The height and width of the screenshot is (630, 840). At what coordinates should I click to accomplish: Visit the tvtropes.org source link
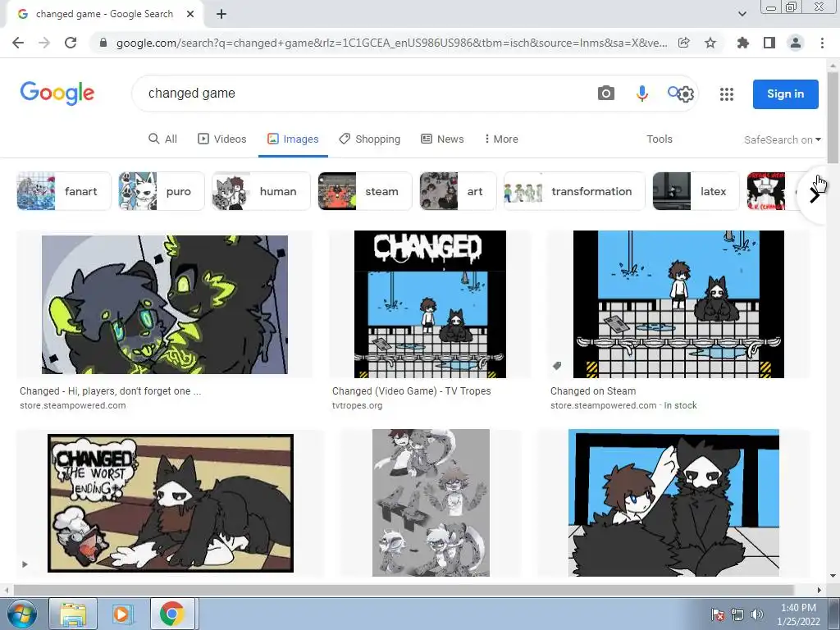pos(358,405)
